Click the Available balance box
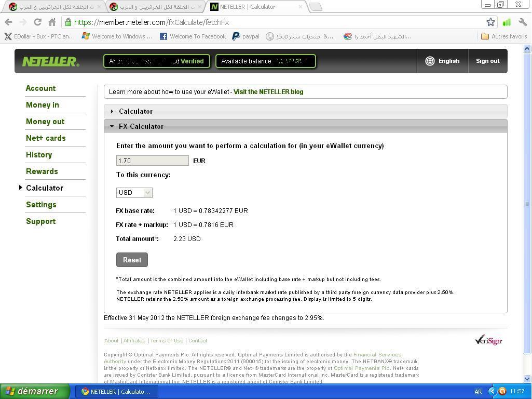 266,61
